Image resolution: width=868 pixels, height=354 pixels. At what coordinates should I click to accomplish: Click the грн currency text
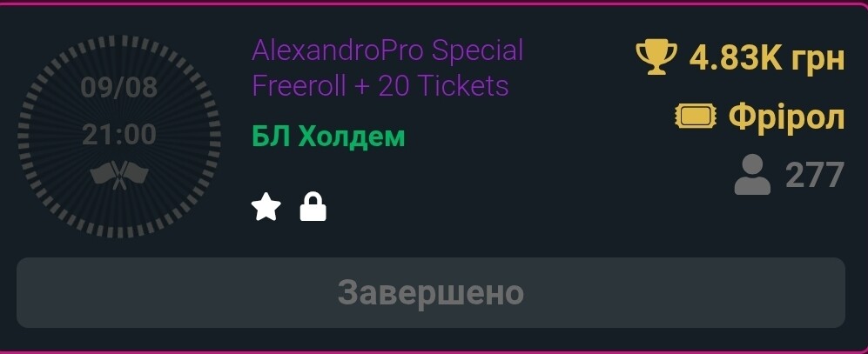point(818,60)
